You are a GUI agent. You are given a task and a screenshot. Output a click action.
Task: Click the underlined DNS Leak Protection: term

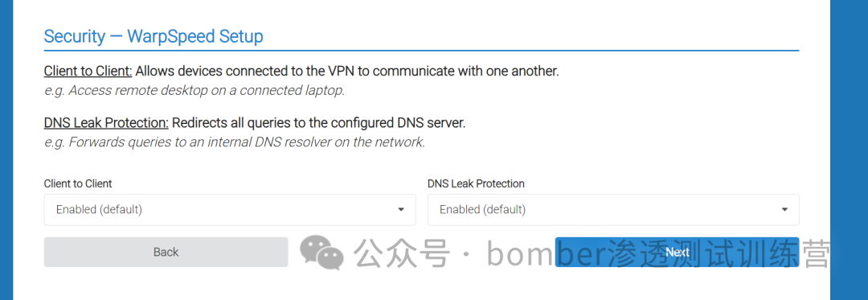pos(106,123)
